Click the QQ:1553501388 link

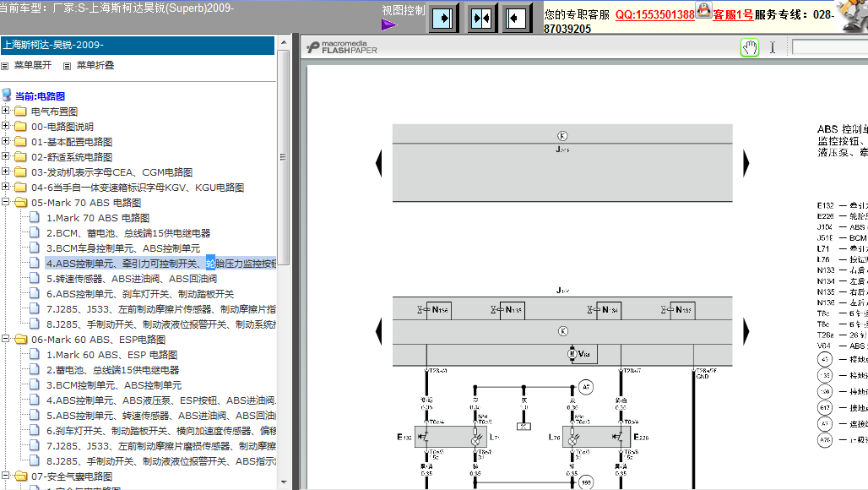(x=655, y=15)
